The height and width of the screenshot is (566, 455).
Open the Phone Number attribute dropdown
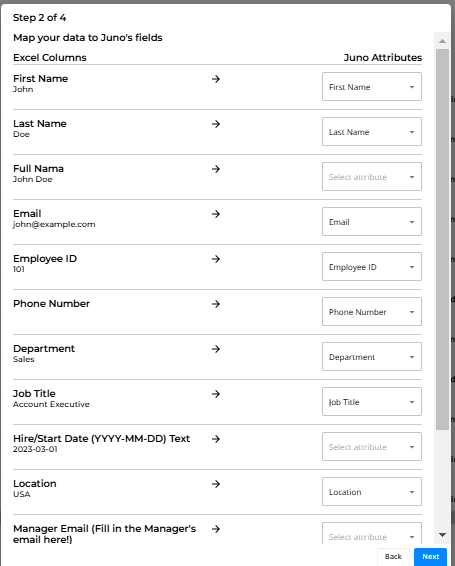pyautogui.click(x=372, y=312)
